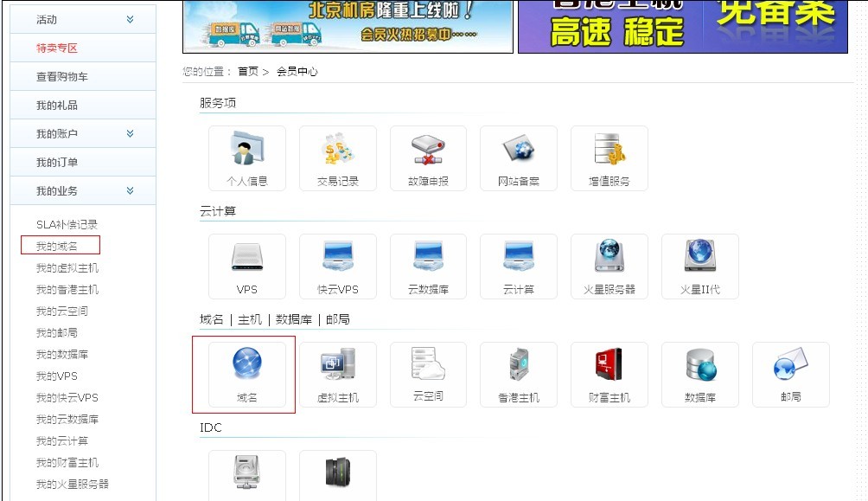Open the 虚拟主机 virtual host icon

coord(337,367)
